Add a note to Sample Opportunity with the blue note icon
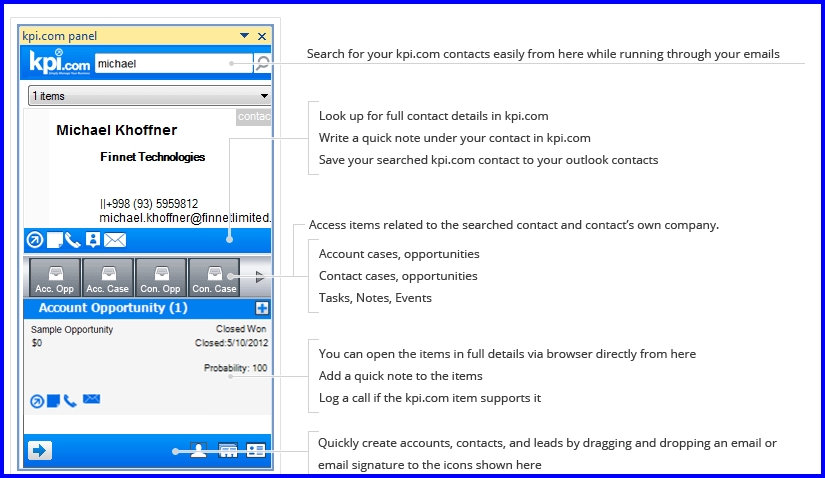Image resolution: width=825 pixels, height=478 pixels. pyautogui.click(x=54, y=401)
